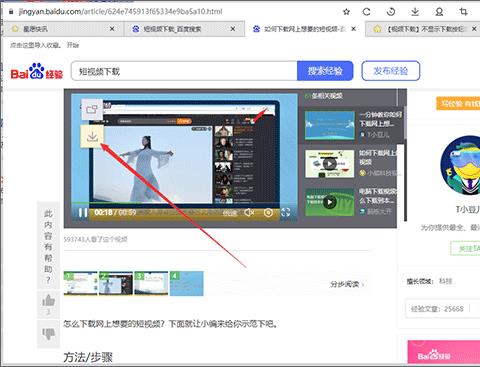Click the 593743 viewers count text
480x367 pixels.
[96, 239]
